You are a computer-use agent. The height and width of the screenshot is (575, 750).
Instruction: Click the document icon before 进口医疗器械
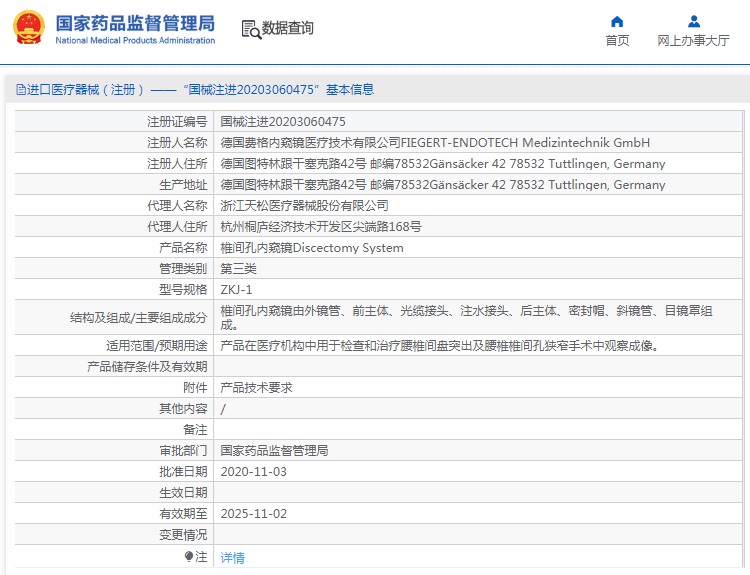[x=21, y=89]
